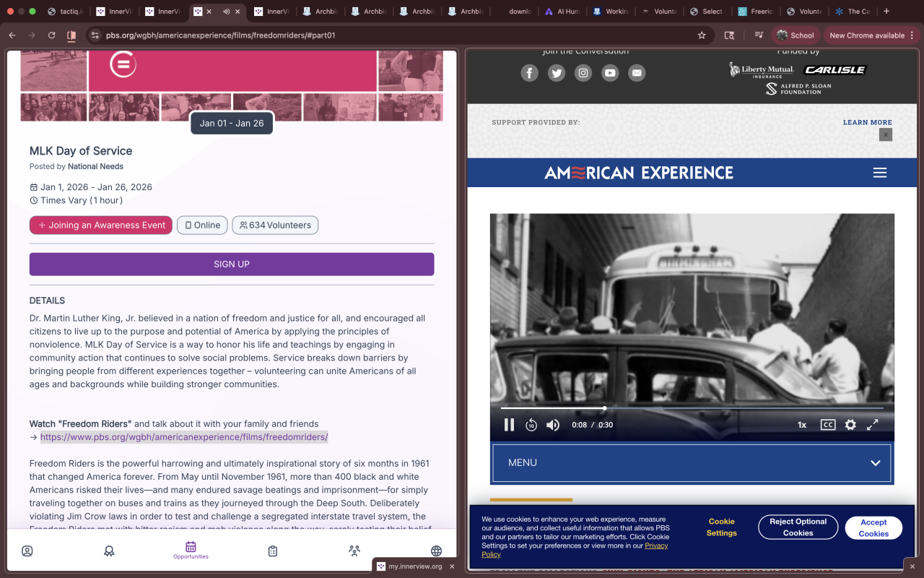Expand the blue MENU dropdown
This screenshot has width=924, height=578.
coord(692,462)
